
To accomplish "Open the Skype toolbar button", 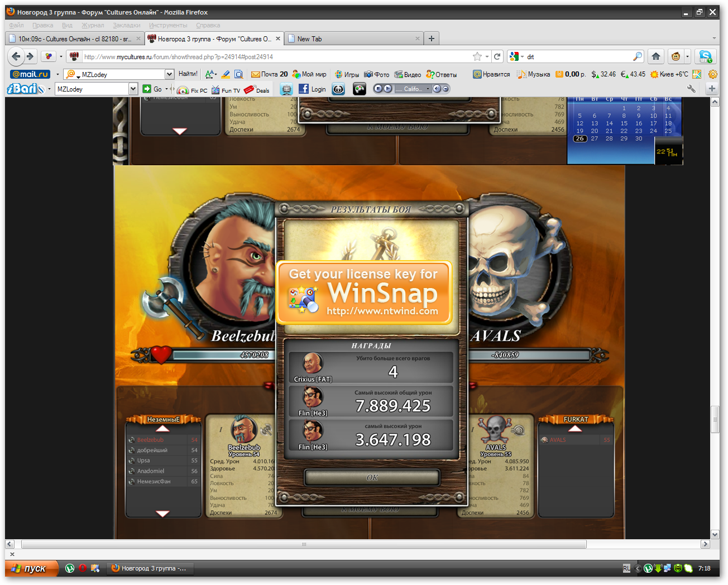I will [x=706, y=56].
